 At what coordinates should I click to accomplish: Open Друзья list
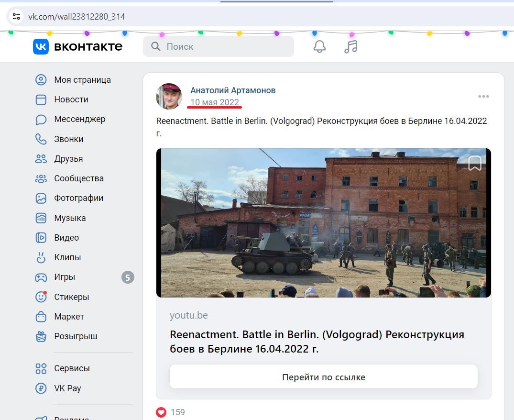tap(68, 159)
